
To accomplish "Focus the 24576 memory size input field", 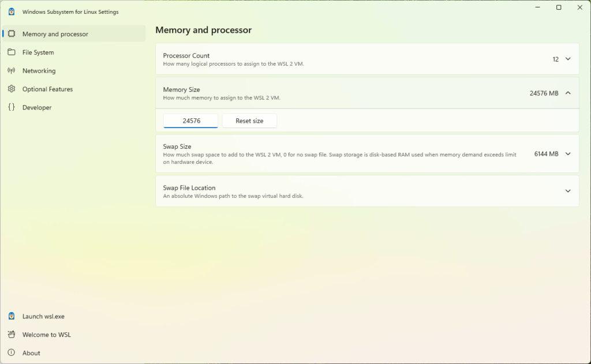I will click(190, 121).
